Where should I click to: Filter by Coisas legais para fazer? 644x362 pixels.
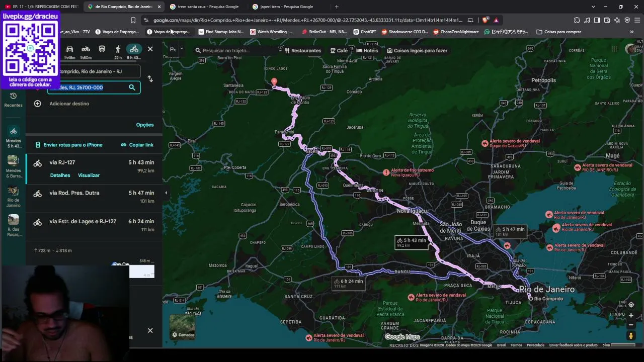(x=417, y=51)
